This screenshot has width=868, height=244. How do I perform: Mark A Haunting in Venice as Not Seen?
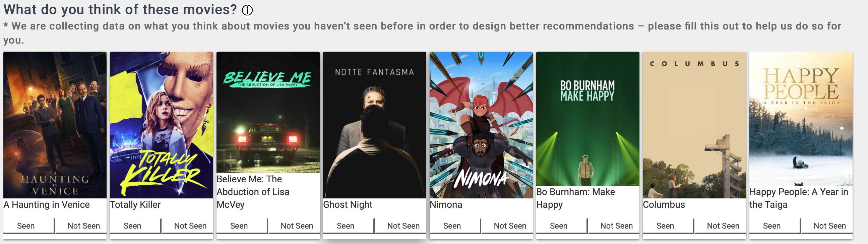click(84, 226)
